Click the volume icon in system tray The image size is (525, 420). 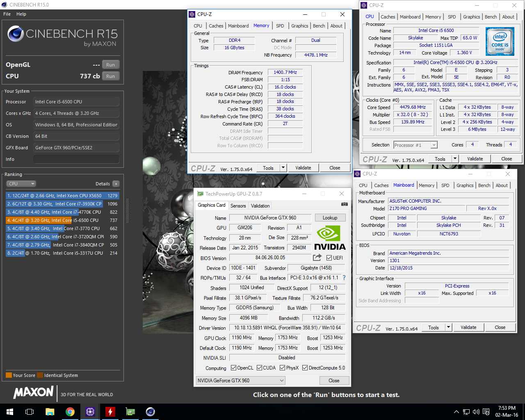click(476, 412)
